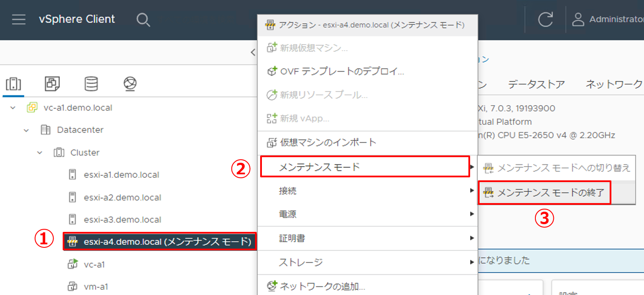Switch to Networking inventory view icon
Viewport: 644px width, 295px height.
[130, 84]
